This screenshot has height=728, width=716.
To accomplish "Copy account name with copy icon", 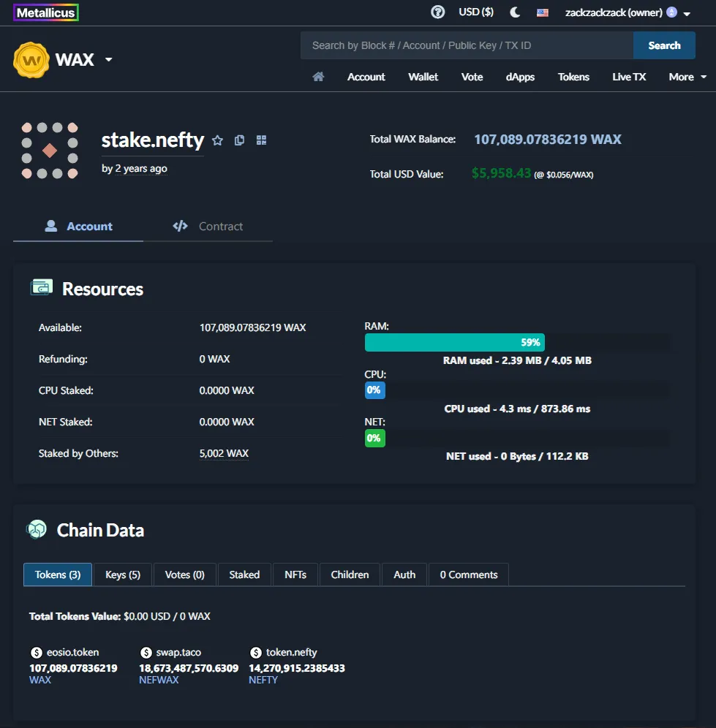I will (x=239, y=140).
